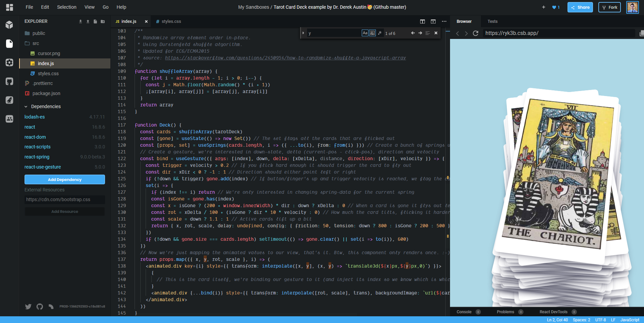Upload files via the Explorer header
The height and width of the screenshot is (323, 644).
[x=88, y=21]
